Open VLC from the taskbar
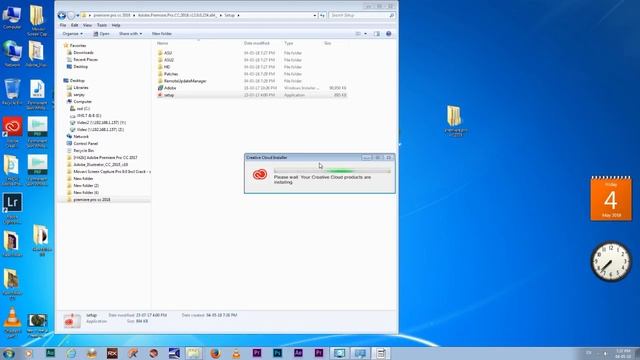 [x=236, y=353]
